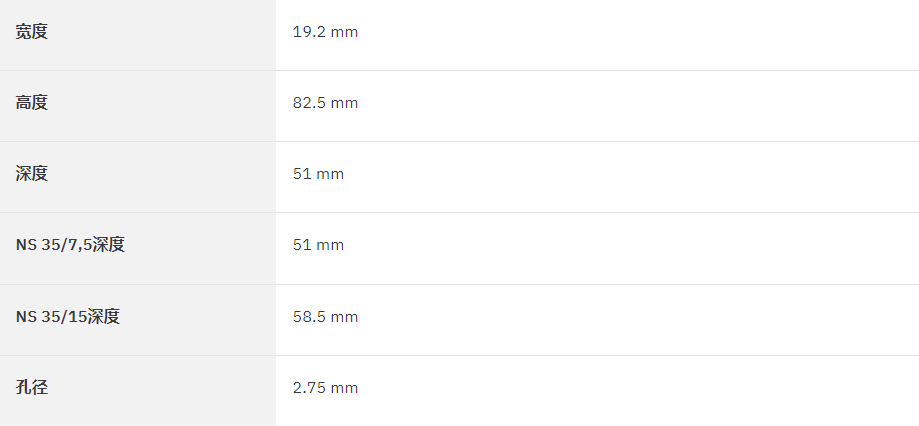Click the number 82.5 in height row
Viewport: 919px width, 426px height.
(x=309, y=103)
